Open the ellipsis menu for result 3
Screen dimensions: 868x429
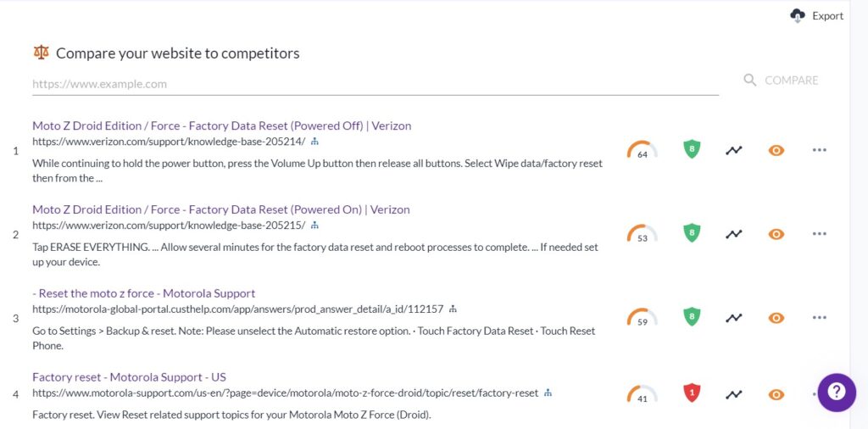(x=820, y=318)
